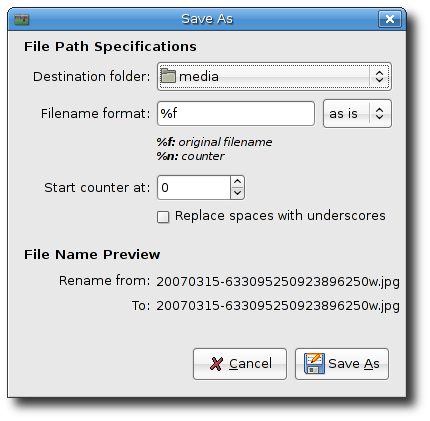Click the Replace spaces with underscores label
Image resolution: width=430 pixels, height=421 pixels.
point(280,216)
